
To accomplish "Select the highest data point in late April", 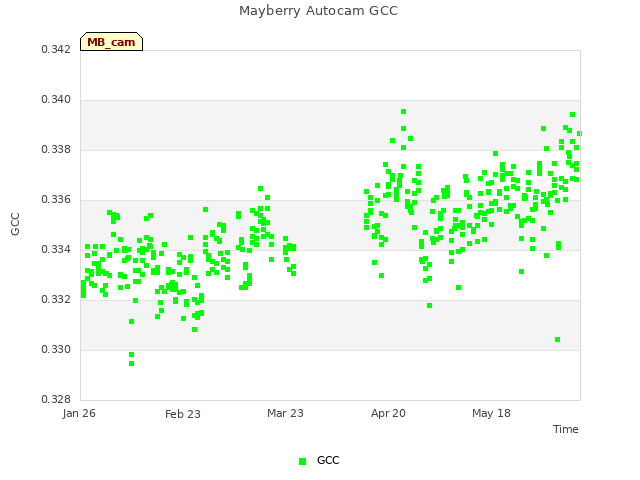I will click(x=404, y=111).
